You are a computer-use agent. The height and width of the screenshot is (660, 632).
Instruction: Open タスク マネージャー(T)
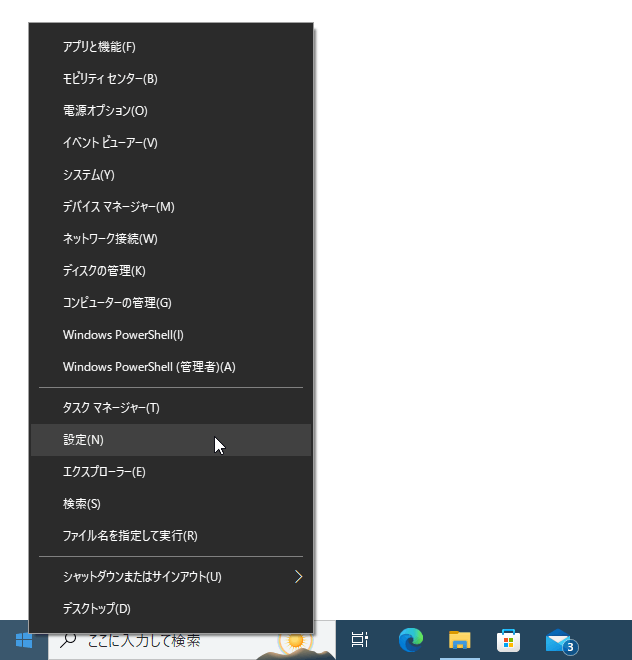coord(171,407)
